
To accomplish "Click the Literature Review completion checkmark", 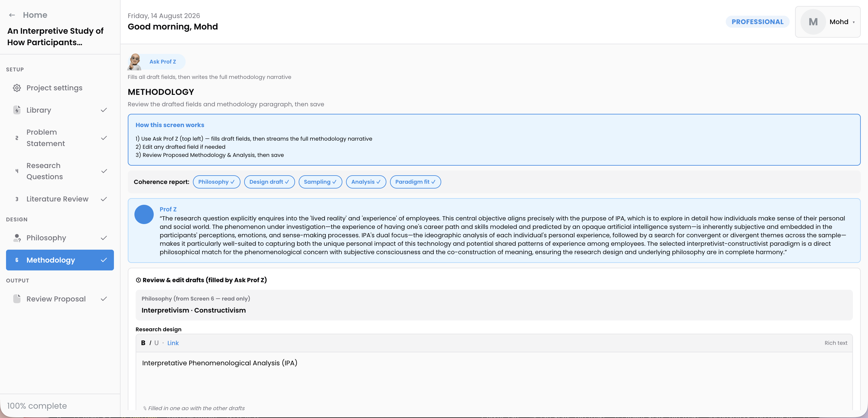I will (104, 199).
